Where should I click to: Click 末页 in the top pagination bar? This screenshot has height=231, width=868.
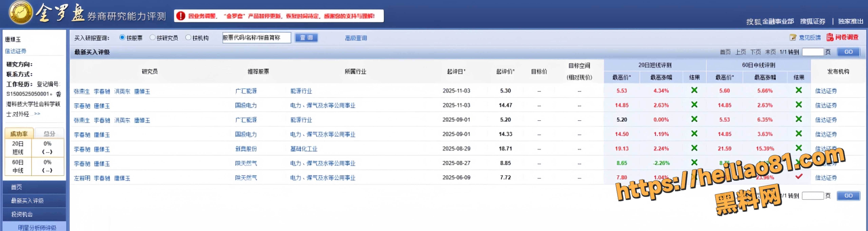pyautogui.click(x=770, y=52)
